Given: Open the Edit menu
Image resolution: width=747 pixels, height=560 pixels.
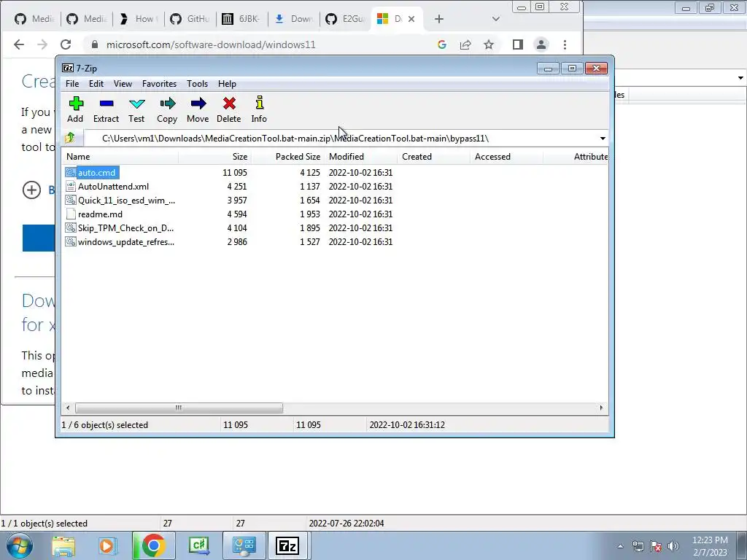Looking at the screenshot, I should (x=96, y=83).
